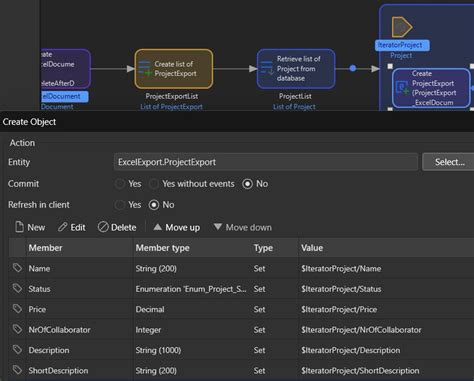
Task: Click the Move up toolbar button
Action: coord(177,227)
